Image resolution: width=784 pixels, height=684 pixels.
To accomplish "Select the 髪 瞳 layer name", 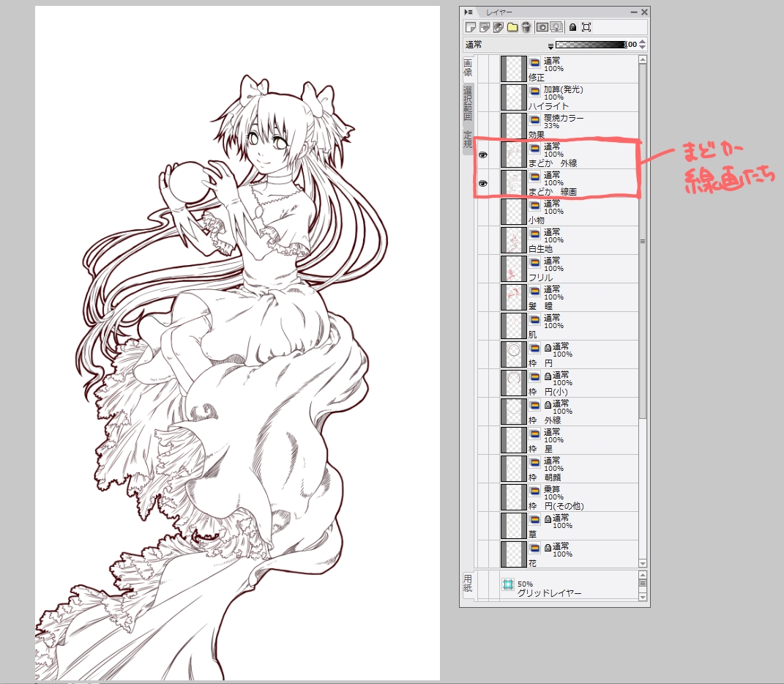I will [540, 306].
